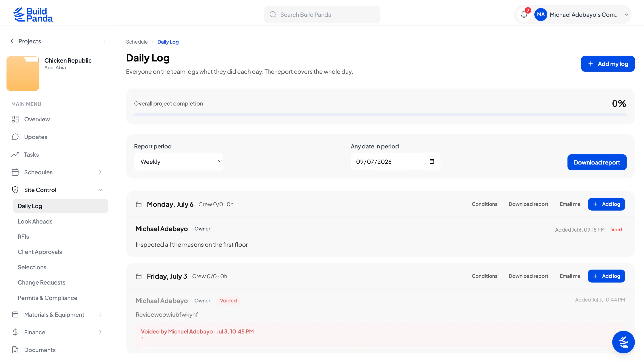Select Daily Log in the sidebar

coord(60,206)
